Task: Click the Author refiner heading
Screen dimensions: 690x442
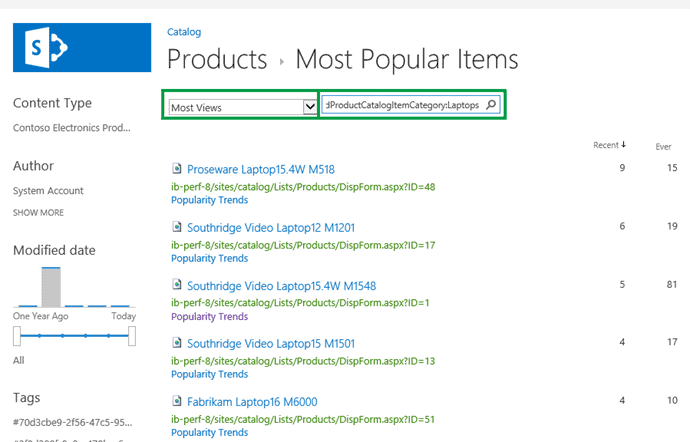Action: 33,166
